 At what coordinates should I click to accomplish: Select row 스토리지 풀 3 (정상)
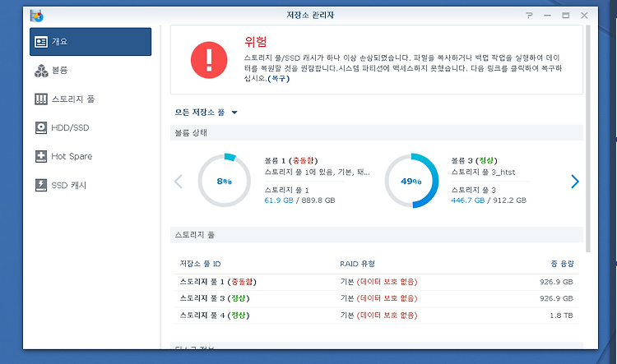coord(376,299)
